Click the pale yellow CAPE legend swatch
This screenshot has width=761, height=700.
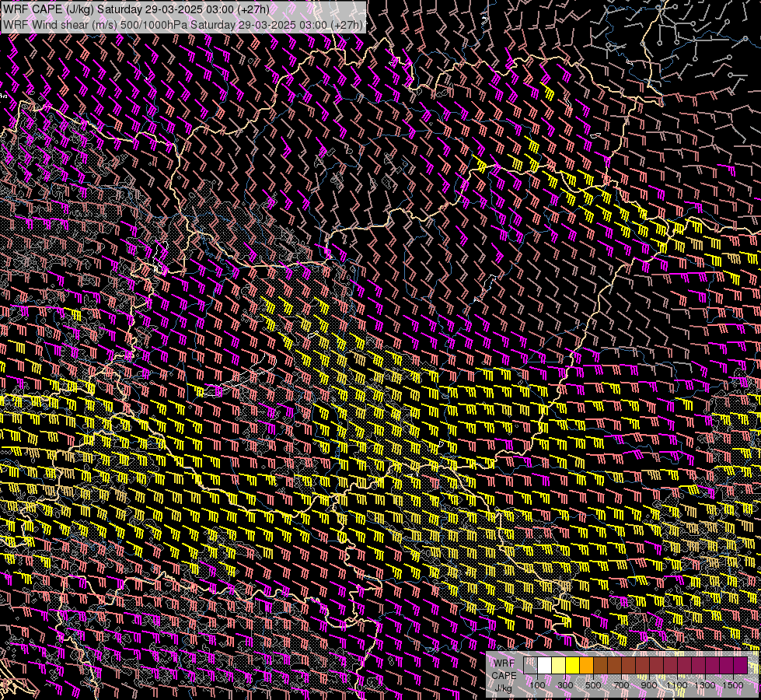tap(559, 666)
